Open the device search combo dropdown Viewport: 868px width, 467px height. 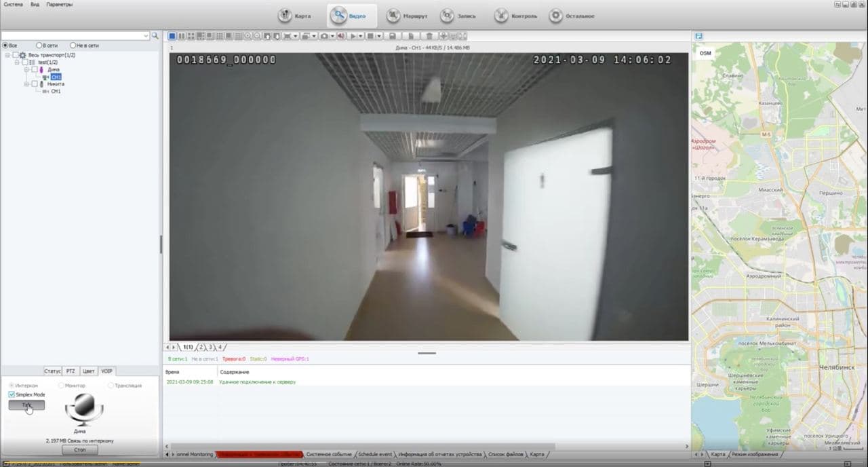point(146,36)
